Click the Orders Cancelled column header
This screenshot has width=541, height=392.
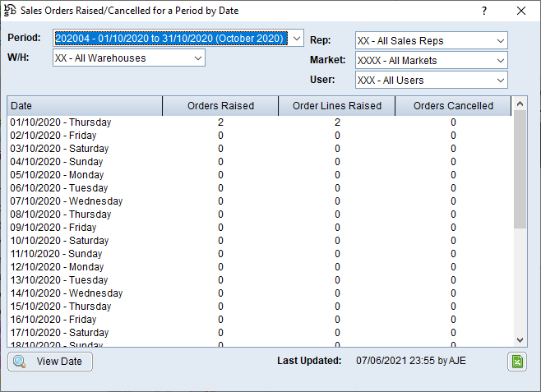(x=453, y=106)
